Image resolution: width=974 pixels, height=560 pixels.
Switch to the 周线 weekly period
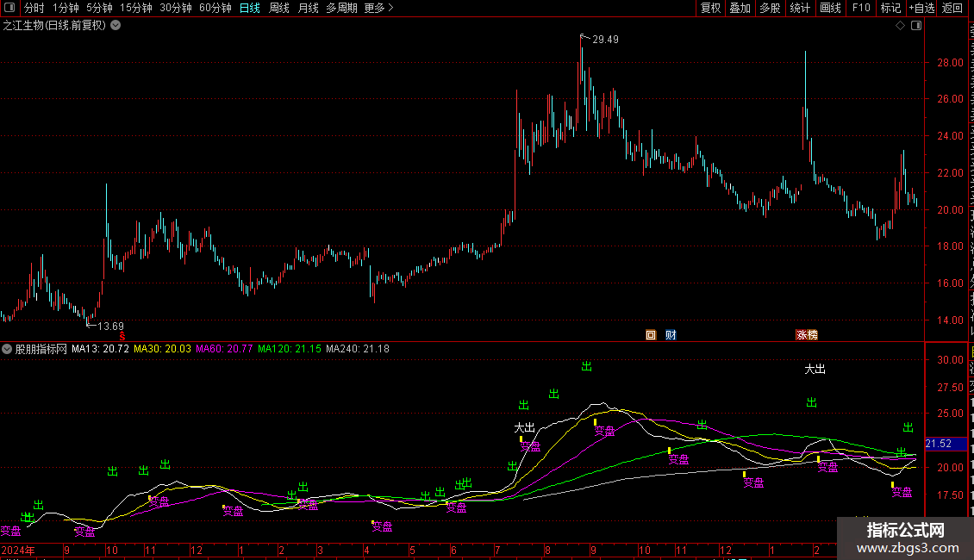(278, 8)
